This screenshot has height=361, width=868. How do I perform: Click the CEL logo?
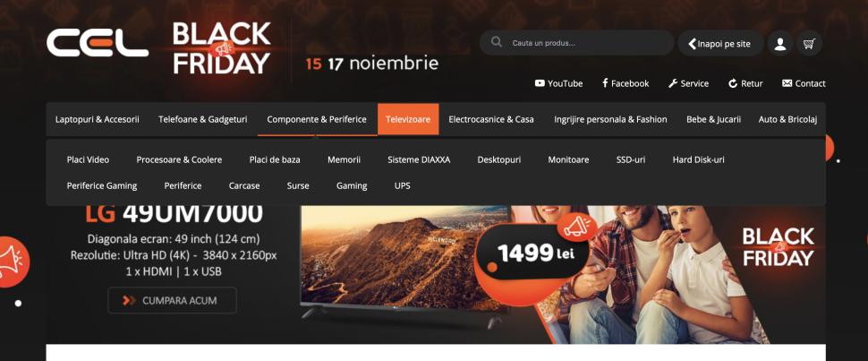click(x=98, y=43)
